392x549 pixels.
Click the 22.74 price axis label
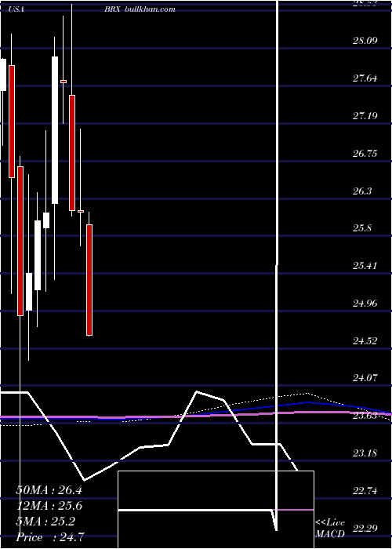click(365, 491)
